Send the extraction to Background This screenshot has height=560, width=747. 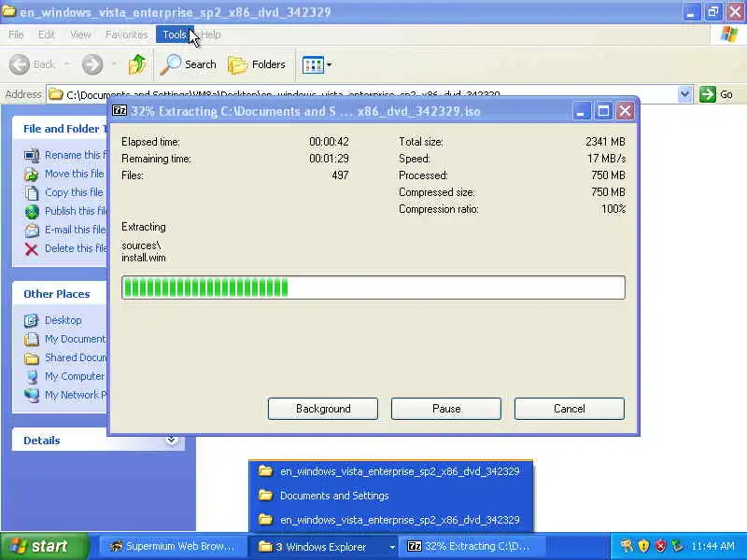click(x=323, y=409)
